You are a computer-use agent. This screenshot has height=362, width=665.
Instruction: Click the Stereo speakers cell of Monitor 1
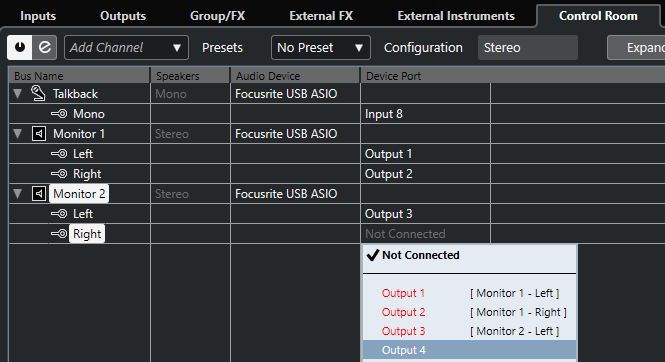click(190, 134)
